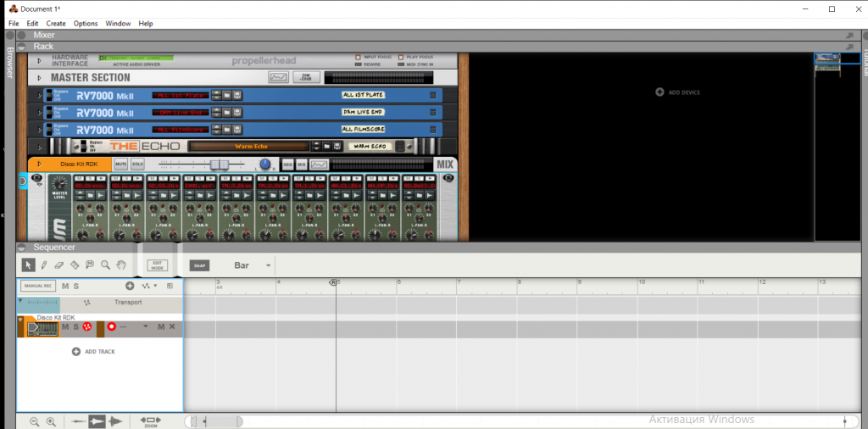This screenshot has width=868, height=429.
Task: Collapse the Rack panel
Action: [21, 47]
